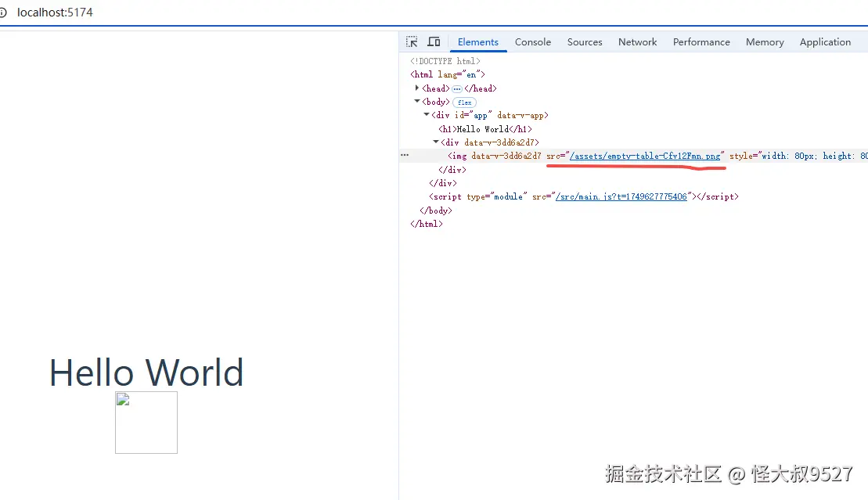868x500 pixels.
Task: Open the Elements tab
Action: tap(477, 42)
